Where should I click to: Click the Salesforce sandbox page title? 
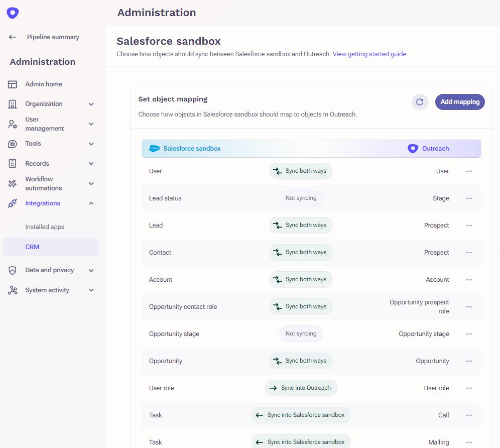pyautogui.click(x=169, y=41)
